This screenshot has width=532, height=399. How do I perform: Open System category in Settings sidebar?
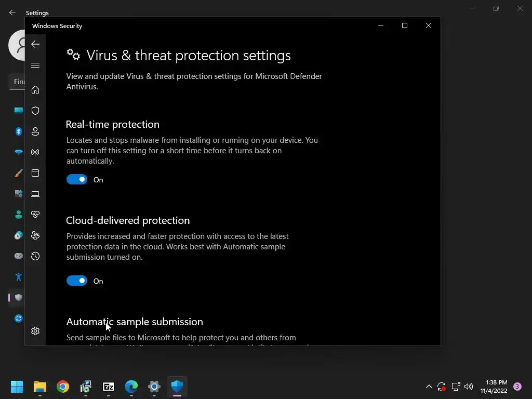[18, 111]
